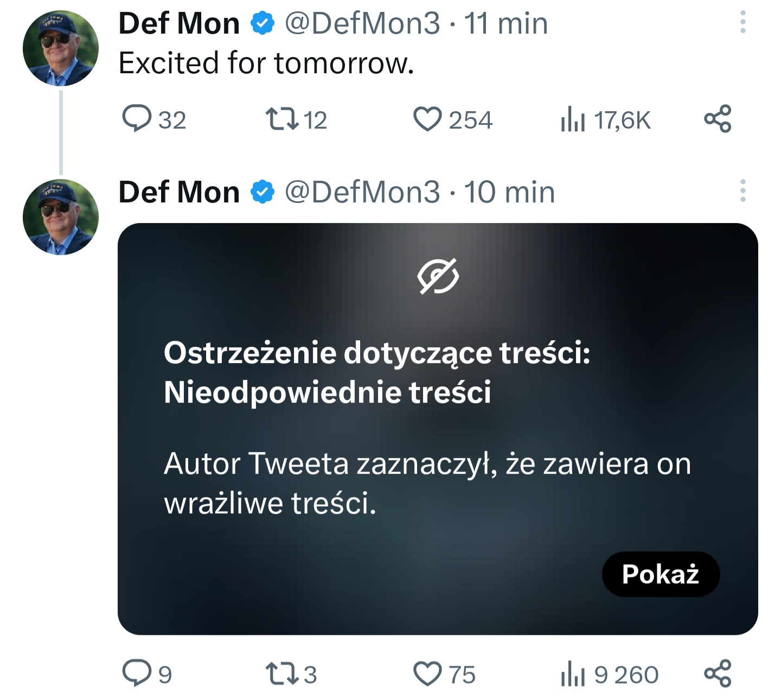Open the 'Excited for tomorrow.' tweet text
The width and height of the screenshot is (781, 700).
point(266,63)
